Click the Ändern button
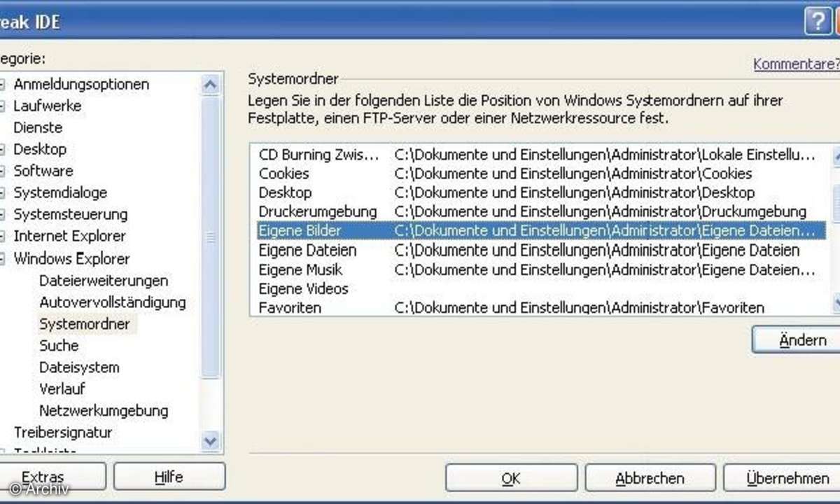The image size is (840, 504). (796, 340)
